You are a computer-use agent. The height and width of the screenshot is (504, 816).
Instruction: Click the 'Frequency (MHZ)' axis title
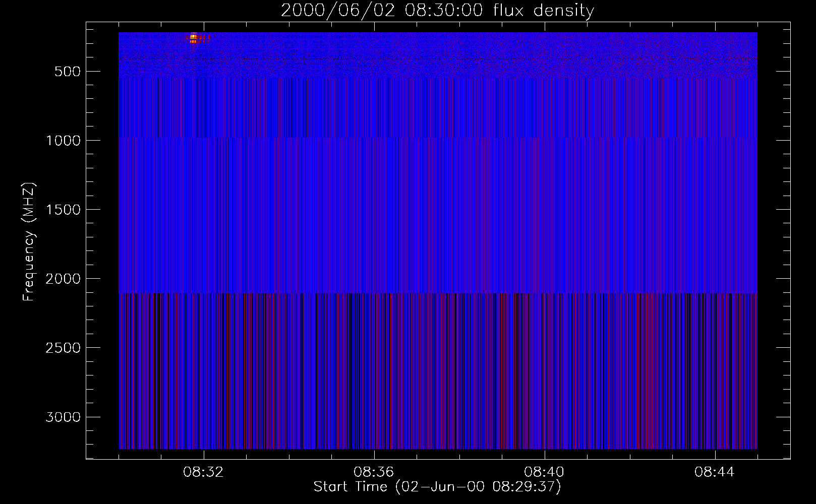pos(29,242)
